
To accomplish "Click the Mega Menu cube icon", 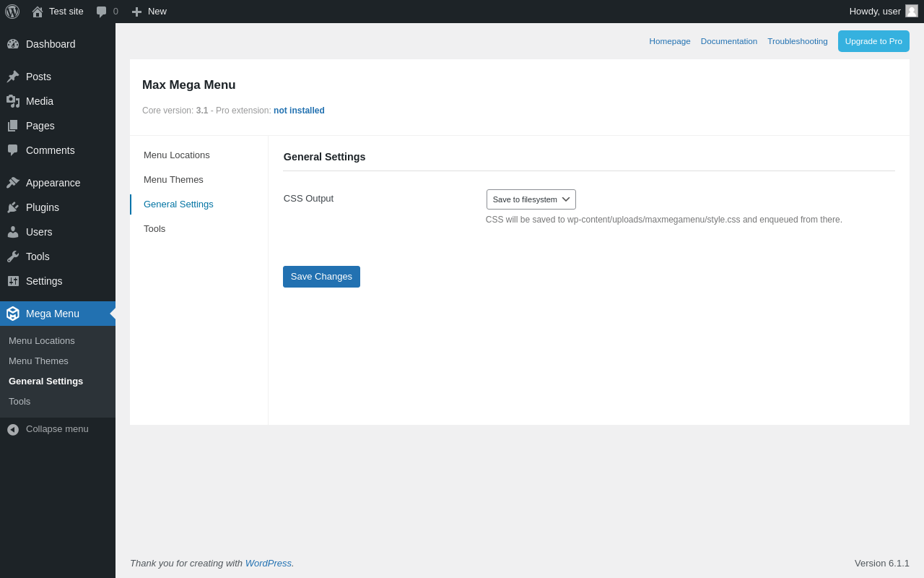I will tap(13, 314).
